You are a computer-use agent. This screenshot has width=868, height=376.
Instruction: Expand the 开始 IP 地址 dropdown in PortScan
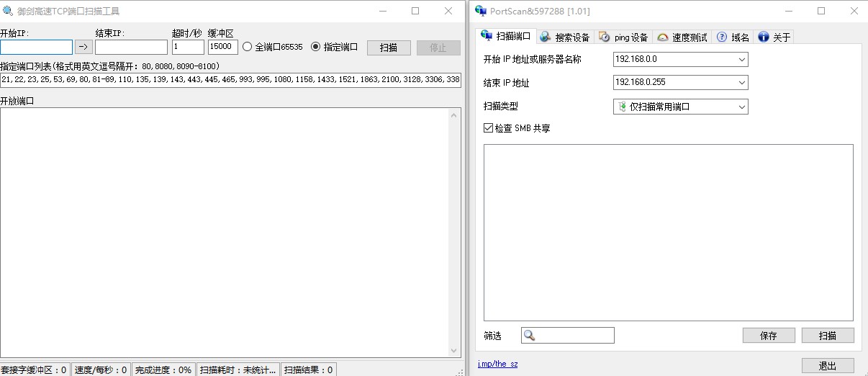point(741,59)
